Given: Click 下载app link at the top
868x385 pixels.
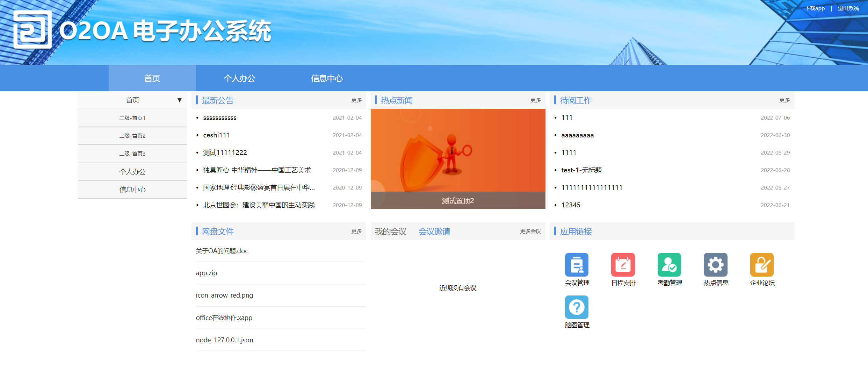Looking at the screenshot, I should 815,8.
